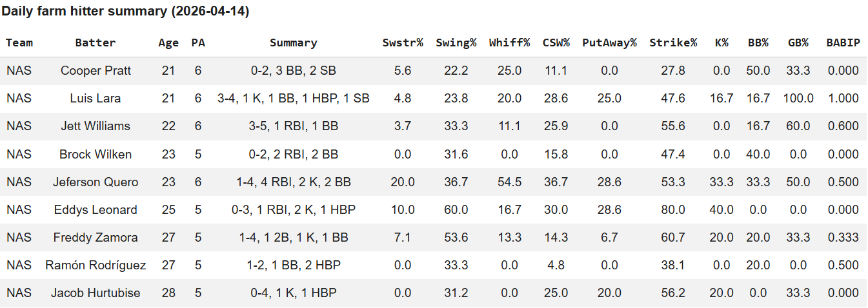Select Freddy Zamora's BABIP value 0.333

click(x=843, y=238)
